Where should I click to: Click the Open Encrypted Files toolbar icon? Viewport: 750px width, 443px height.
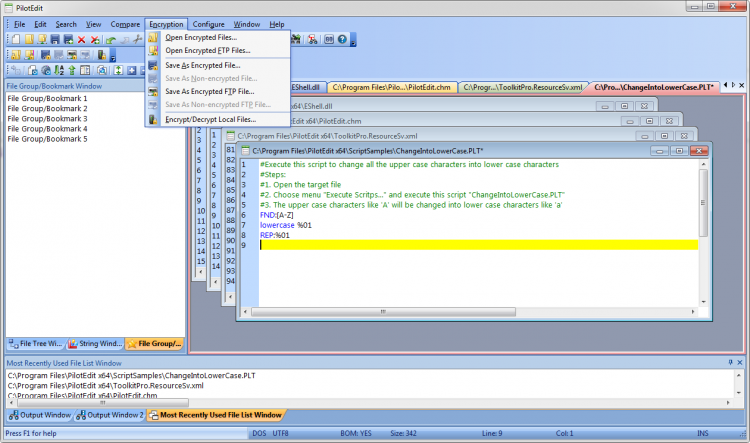(16, 55)
